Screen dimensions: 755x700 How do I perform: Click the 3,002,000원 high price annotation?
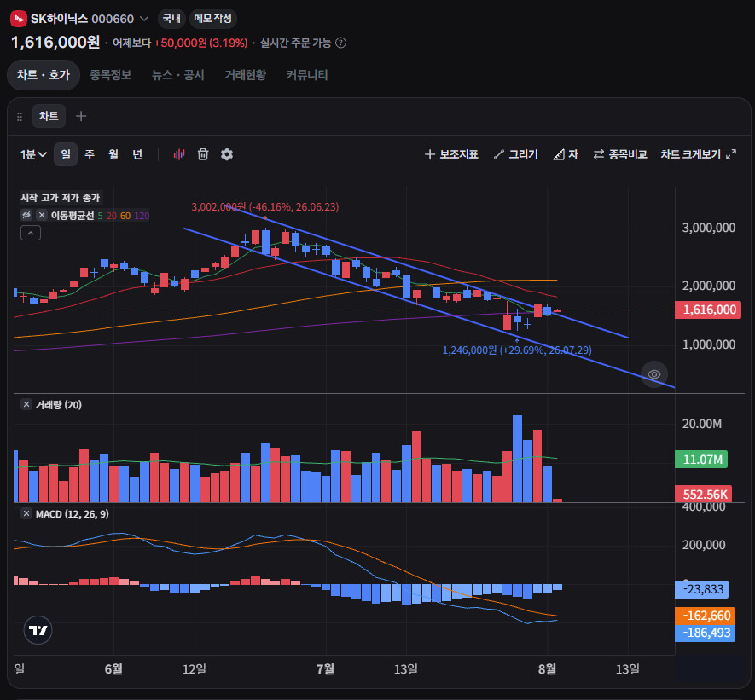click(x=265, y=207)
